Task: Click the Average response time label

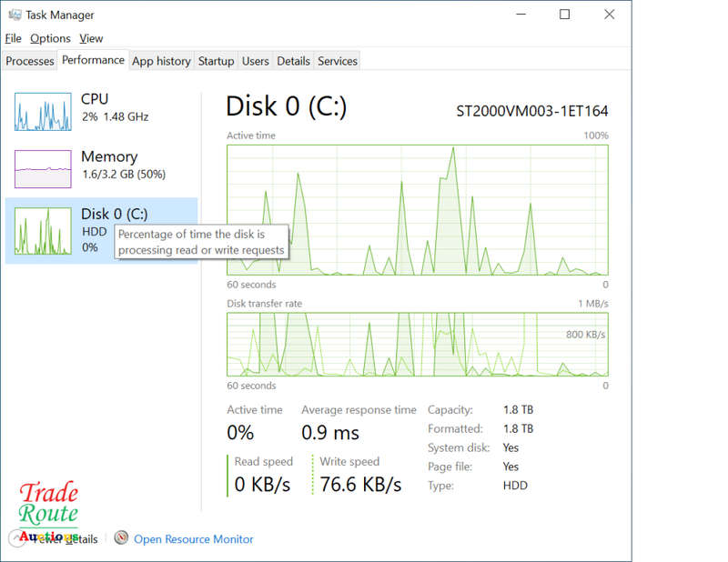Action: (x=359, y=410)
